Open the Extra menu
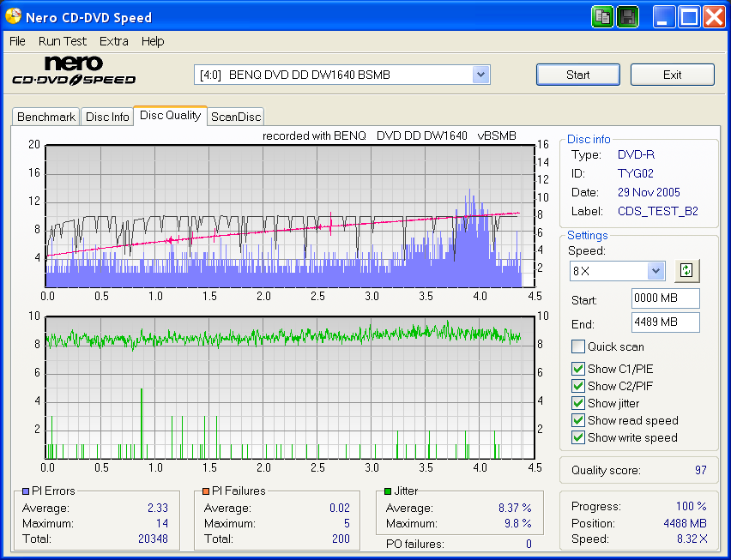Image resolution: width=731 pixels, height=560 pixels. (x=113, y=41)
